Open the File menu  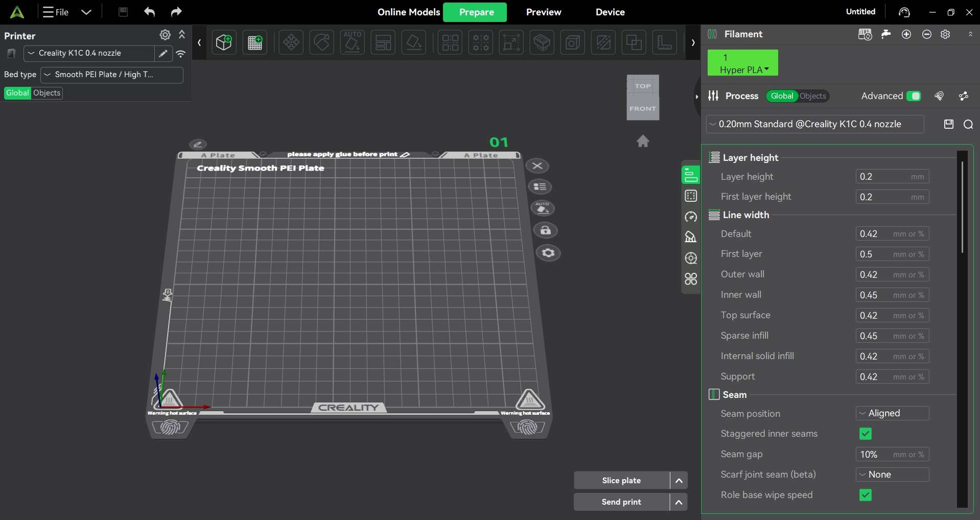click(x=56, y=12)
